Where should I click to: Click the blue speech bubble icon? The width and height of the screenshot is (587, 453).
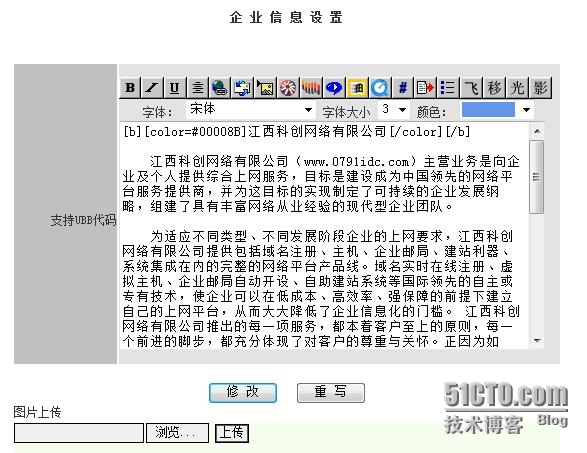(334, 88)
